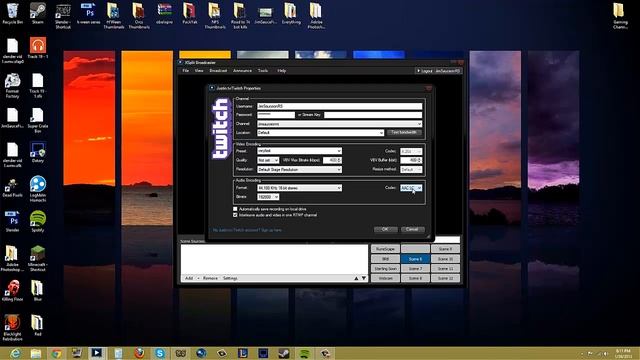640x360 pixels.
Task: Open the View menu in XSplit
Action: tap(199, 71)
